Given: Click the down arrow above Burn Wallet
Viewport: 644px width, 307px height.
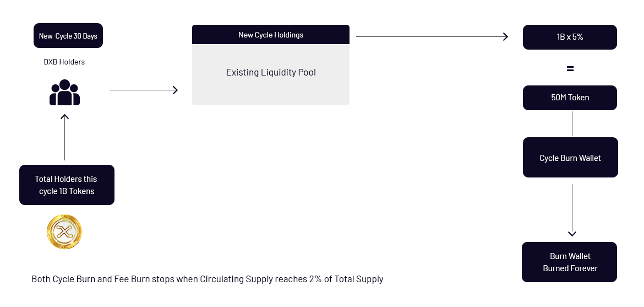Looking at the screenshot, I should [x=572, y=211].
